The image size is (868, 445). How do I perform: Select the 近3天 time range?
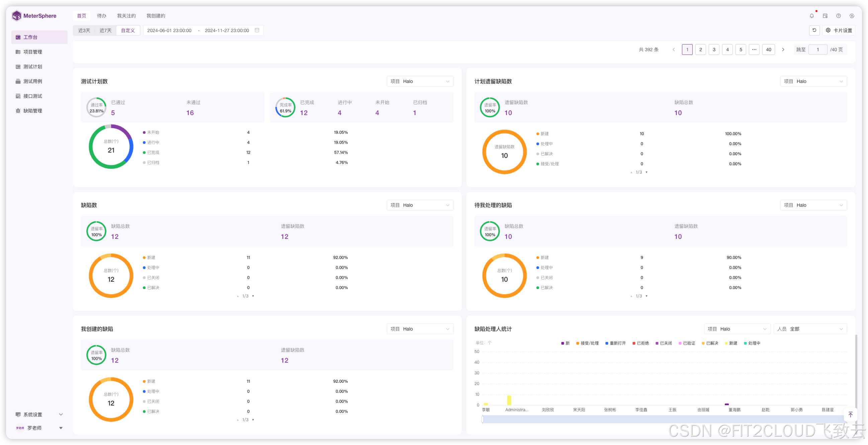coord(84,30)
